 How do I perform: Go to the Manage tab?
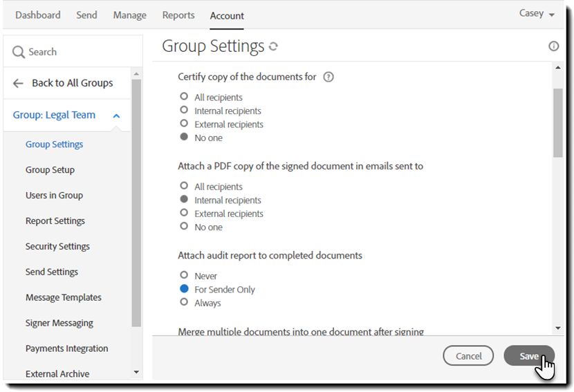tap(129, 15)
